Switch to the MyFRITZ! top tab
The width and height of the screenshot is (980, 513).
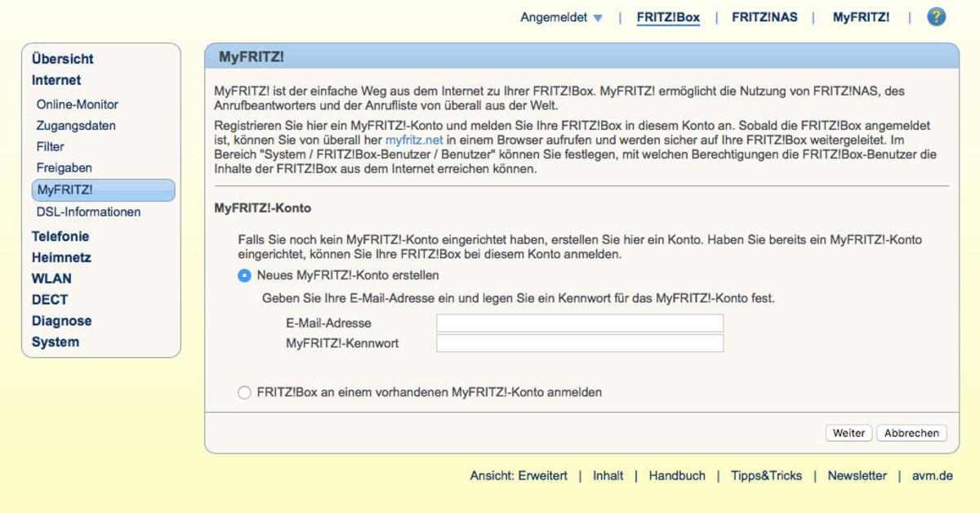(860, 16)
